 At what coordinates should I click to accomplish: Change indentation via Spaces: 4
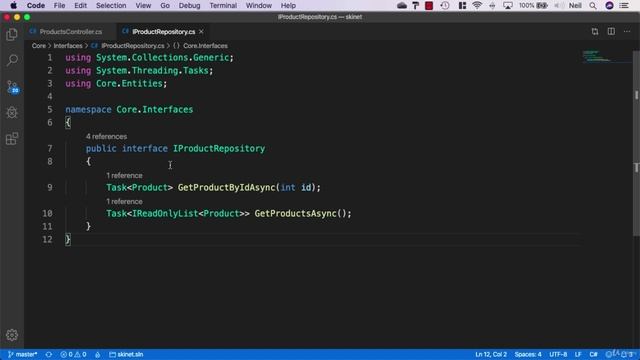528,354
